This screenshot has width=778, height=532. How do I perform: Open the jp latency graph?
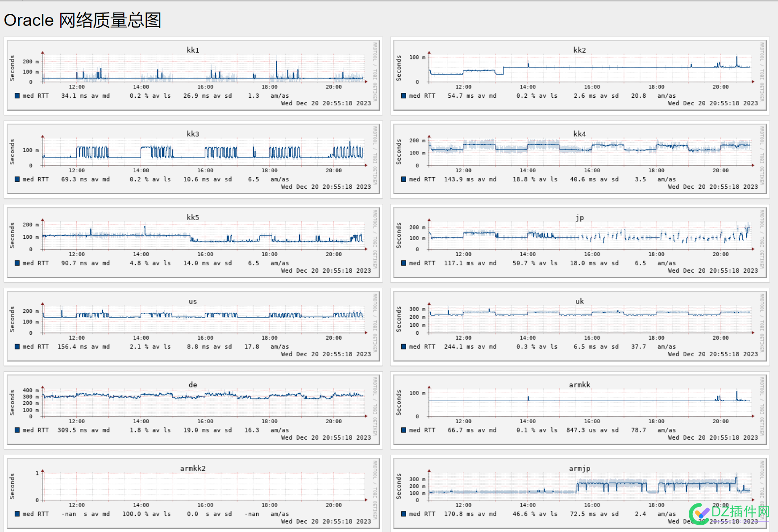point(580,243)
